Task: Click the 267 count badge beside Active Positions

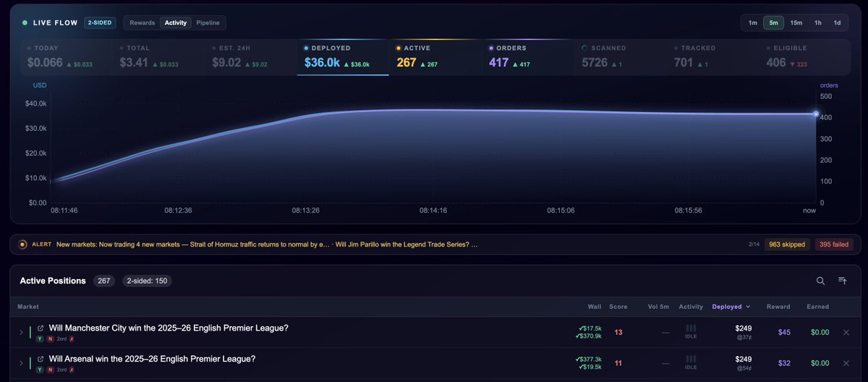Action: point(104,281)
